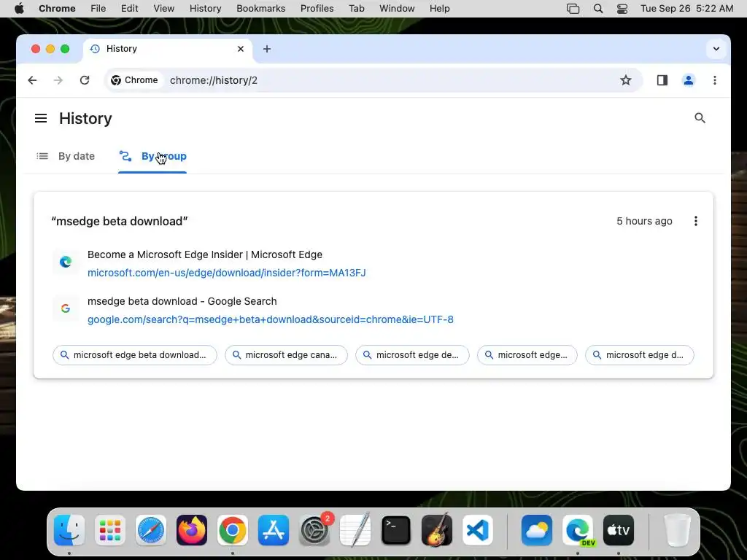Open the Bookmarks menu
The width and height of the screenshot is (747, 560).
pos(261,8)
